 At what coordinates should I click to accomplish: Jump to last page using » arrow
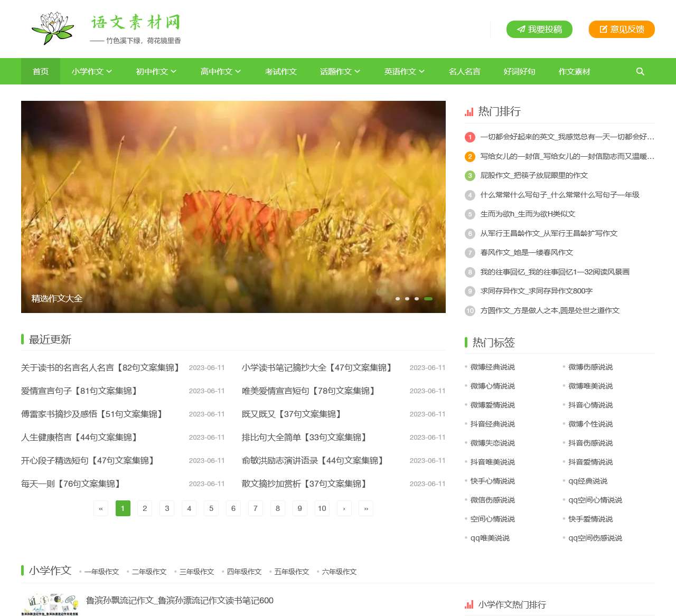click(x=366, y=508)
